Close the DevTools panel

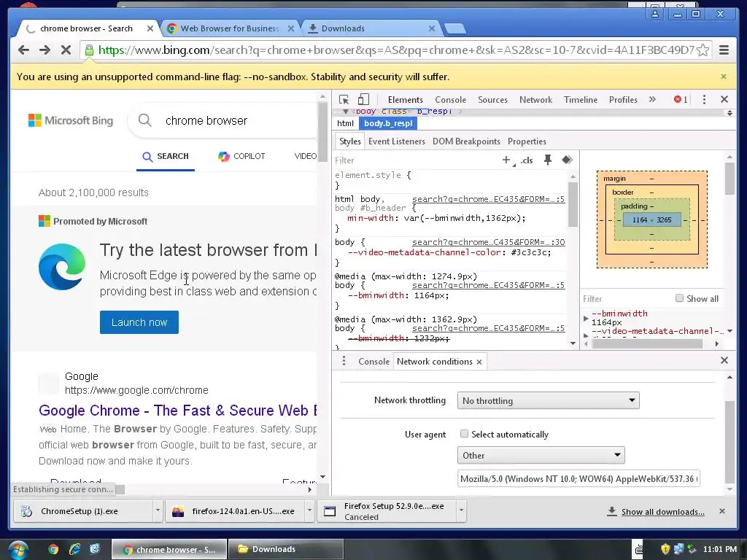[x=724, y=99]
